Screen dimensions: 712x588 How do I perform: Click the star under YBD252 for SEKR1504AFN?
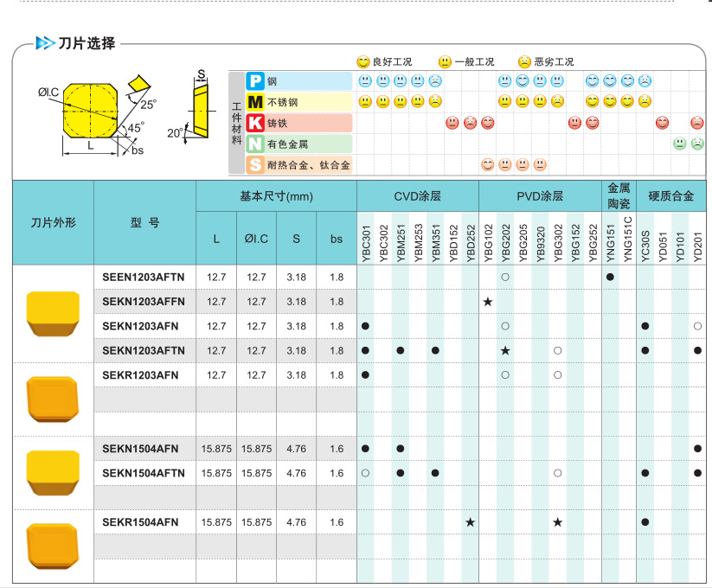pyautogui.click(x=470, y=522)
